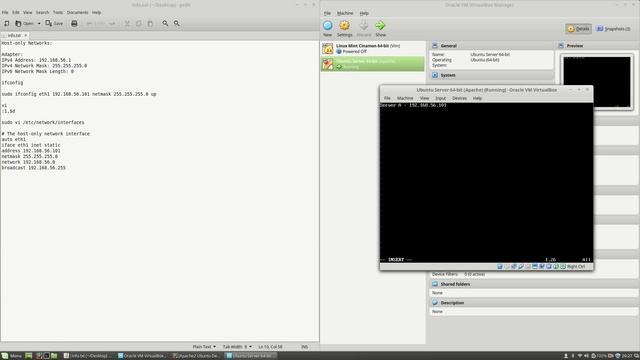Image resolution: width=640 pixels, height=360 pixels.
Task: Click New in VirtualBox Manager toolbar
Action: 328,28
